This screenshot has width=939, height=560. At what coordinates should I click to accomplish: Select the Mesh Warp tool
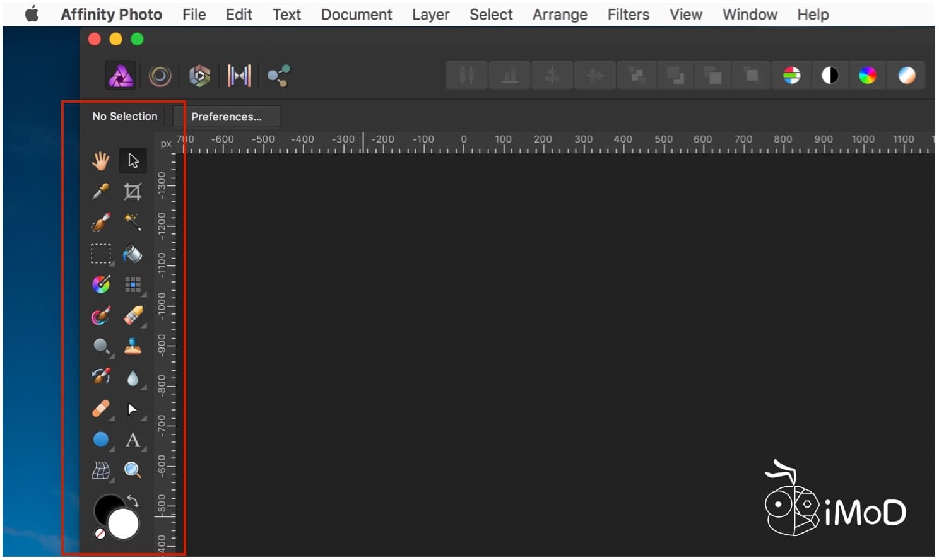100,470
